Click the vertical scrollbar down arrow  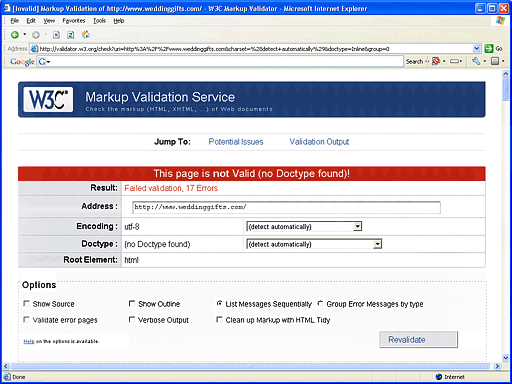[x=505, y=358]
